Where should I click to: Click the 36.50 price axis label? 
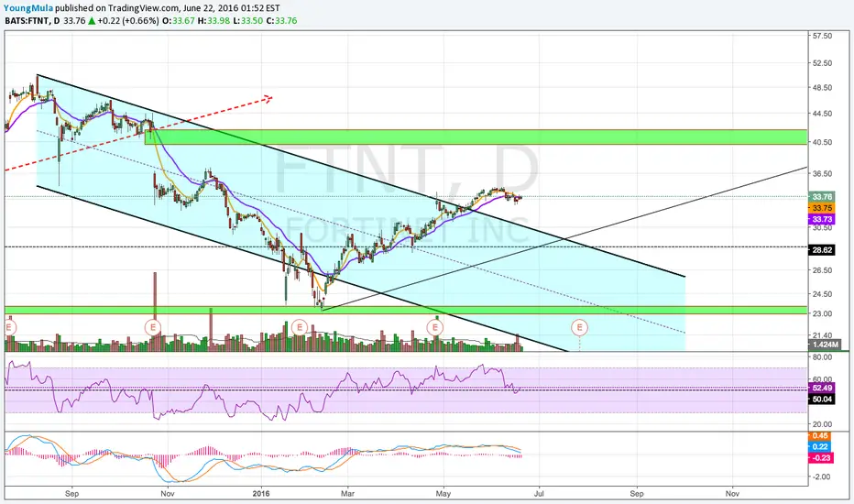[822, 174]
